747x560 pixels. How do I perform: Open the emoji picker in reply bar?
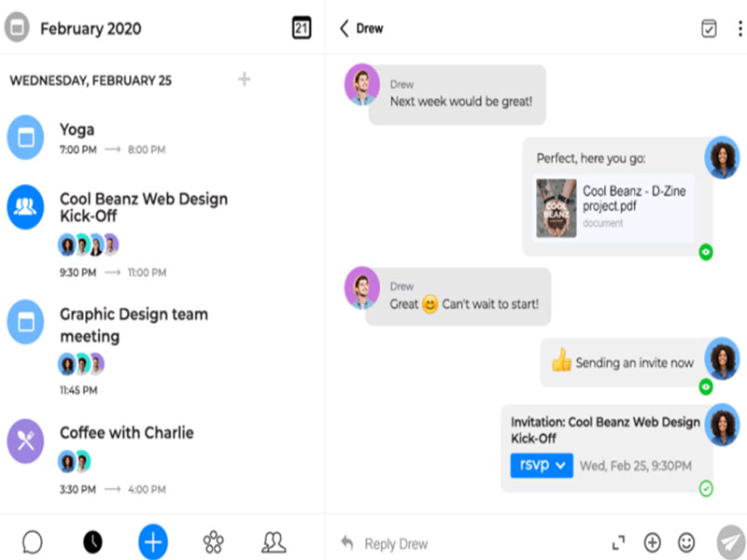point(686,542)
